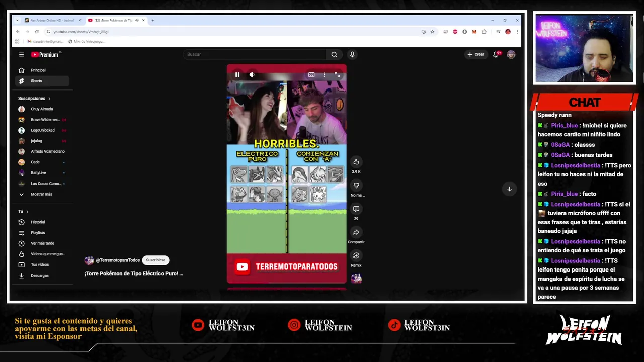Open the Gmail bookmark
The height and width of the screenshot is (362, 644).
pyautogui.click(x=45, y=42)
